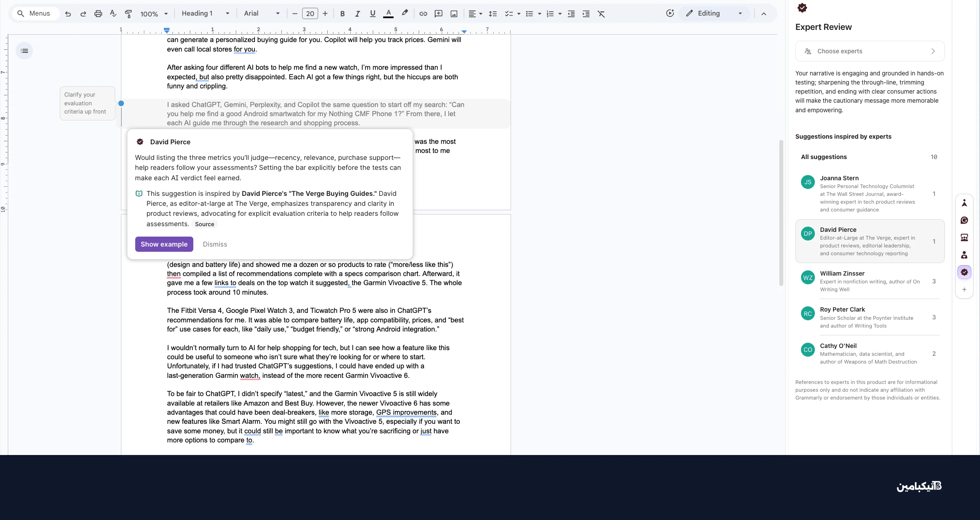
Task: Toggle bold formatting
Action: click(x=342, y=14)
